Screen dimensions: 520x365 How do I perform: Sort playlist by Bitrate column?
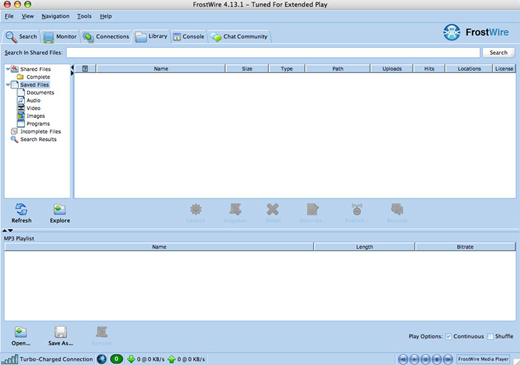(x=465, y=247)
